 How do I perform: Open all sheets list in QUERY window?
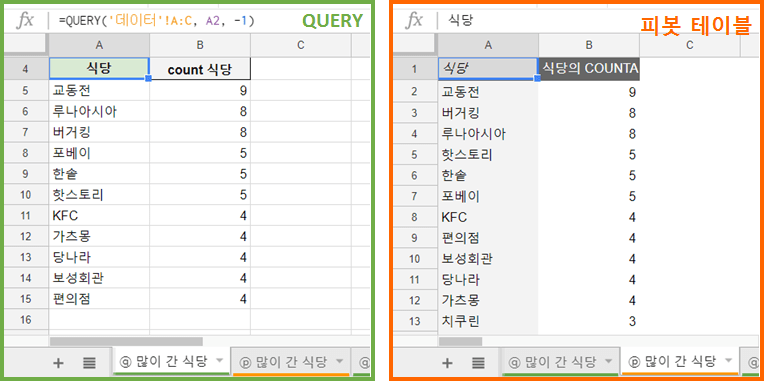point(89,362)
